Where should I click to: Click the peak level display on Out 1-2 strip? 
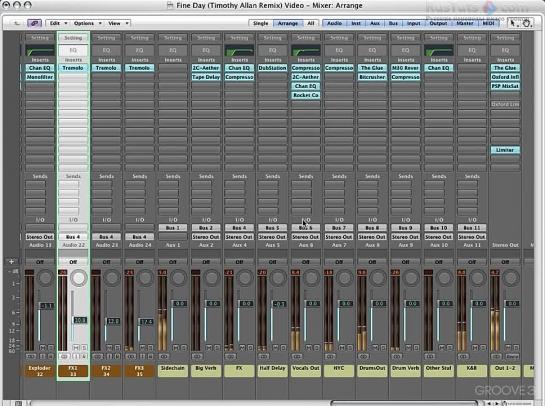tap(495, 272)
